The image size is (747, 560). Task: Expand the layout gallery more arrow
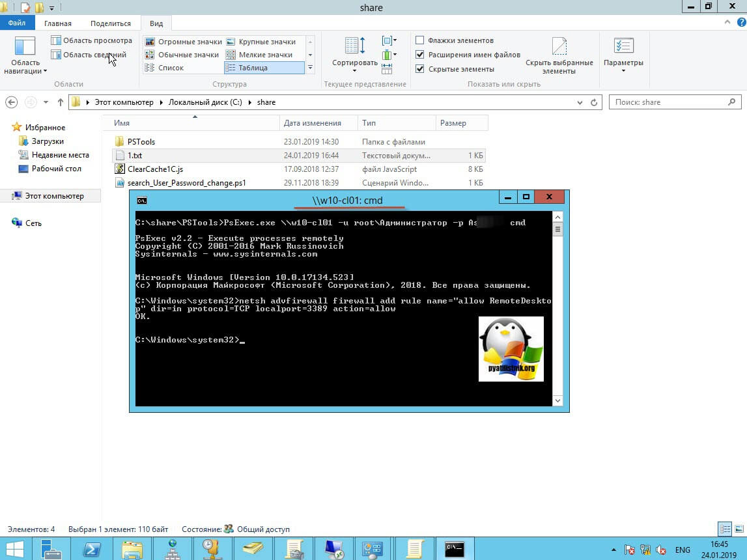(x=310, y=68)
